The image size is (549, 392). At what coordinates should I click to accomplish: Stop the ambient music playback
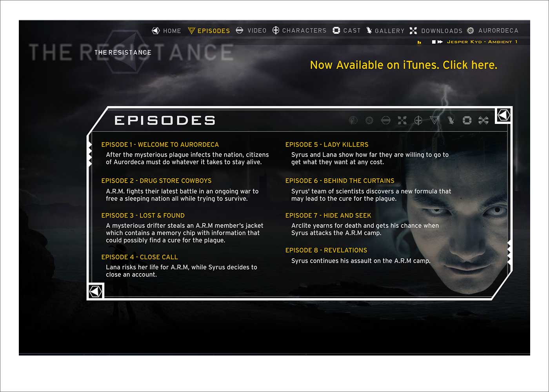434,42
